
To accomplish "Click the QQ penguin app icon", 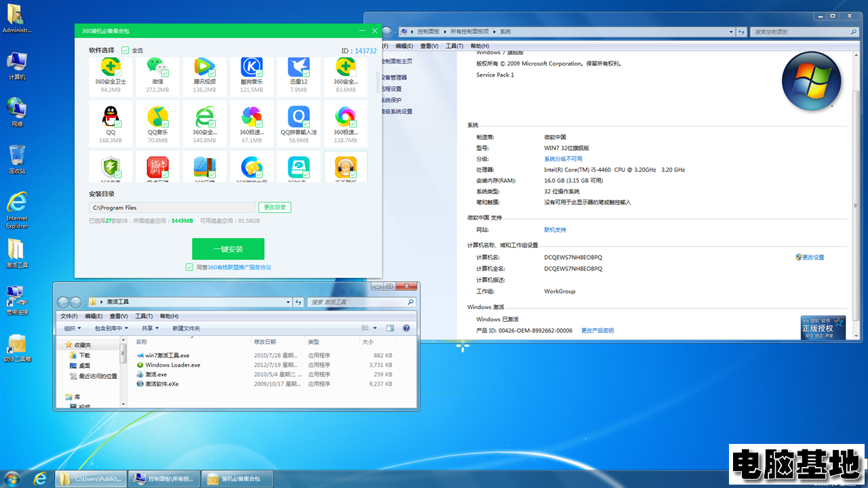I will click(111, 117).
